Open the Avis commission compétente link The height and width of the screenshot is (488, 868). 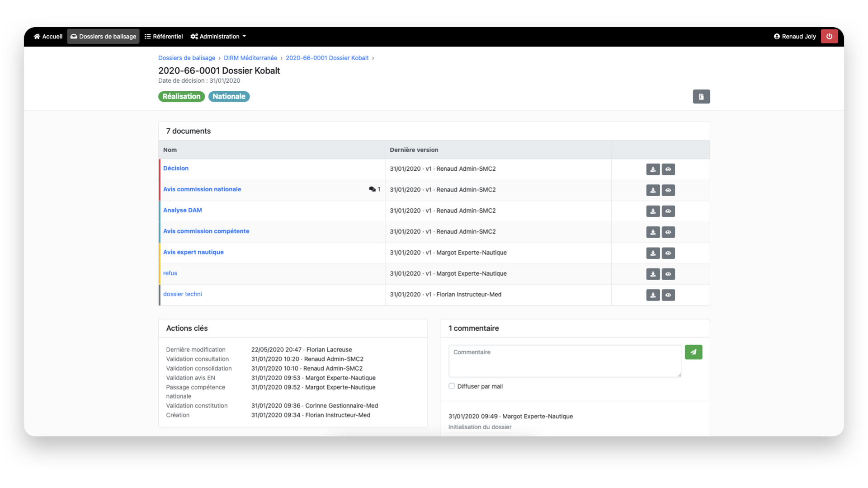point(206,231)
